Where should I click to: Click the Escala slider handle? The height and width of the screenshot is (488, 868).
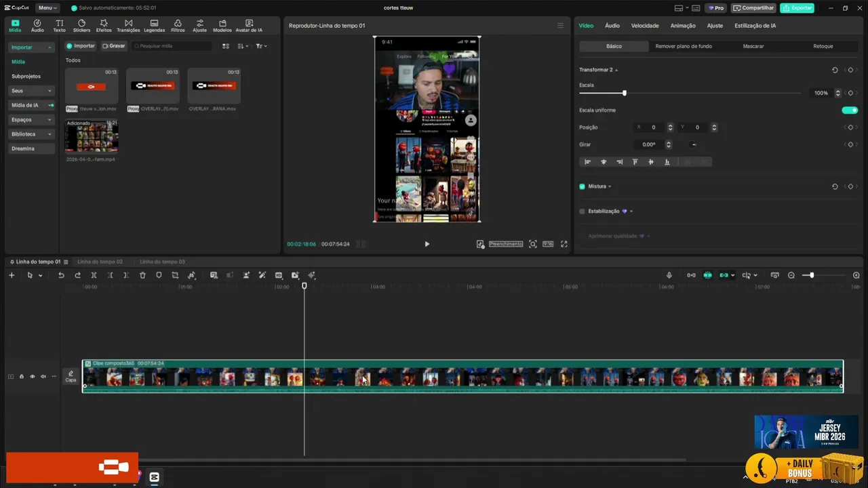(625, 93)
